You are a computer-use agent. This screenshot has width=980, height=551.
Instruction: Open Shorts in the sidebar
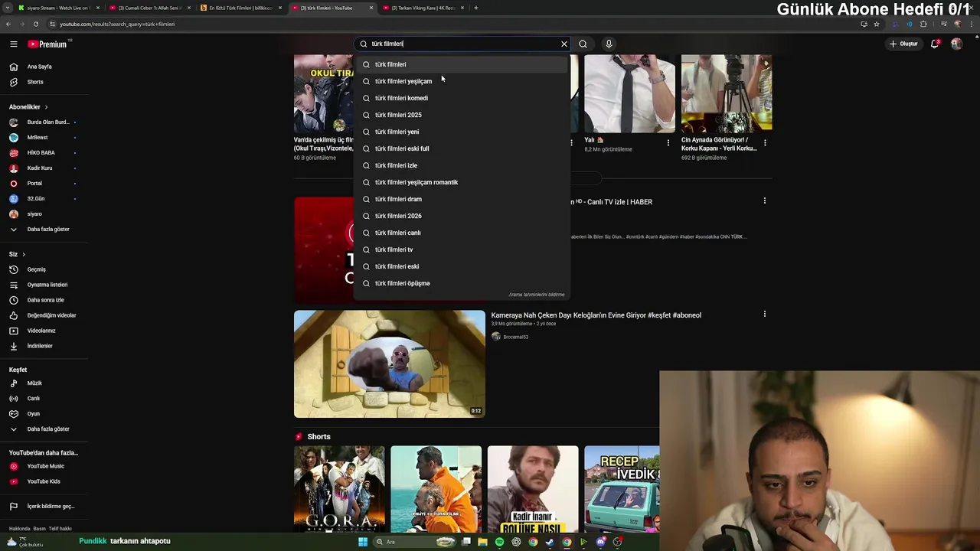click(x=35, y=82)
